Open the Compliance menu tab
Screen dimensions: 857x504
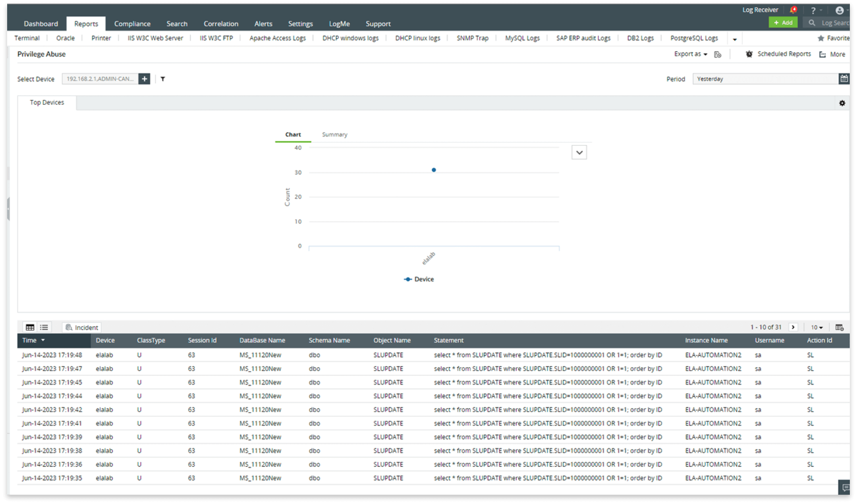(x=132, y=24)
